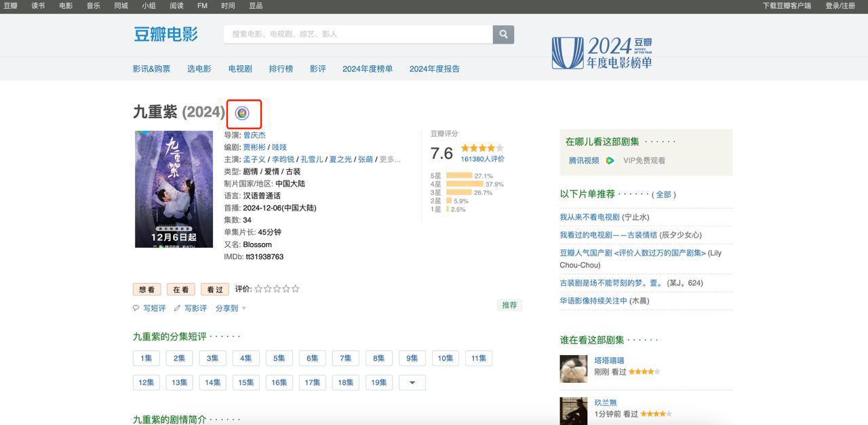
Task: Go to 读书 in top bar
Action: [38, 5]
